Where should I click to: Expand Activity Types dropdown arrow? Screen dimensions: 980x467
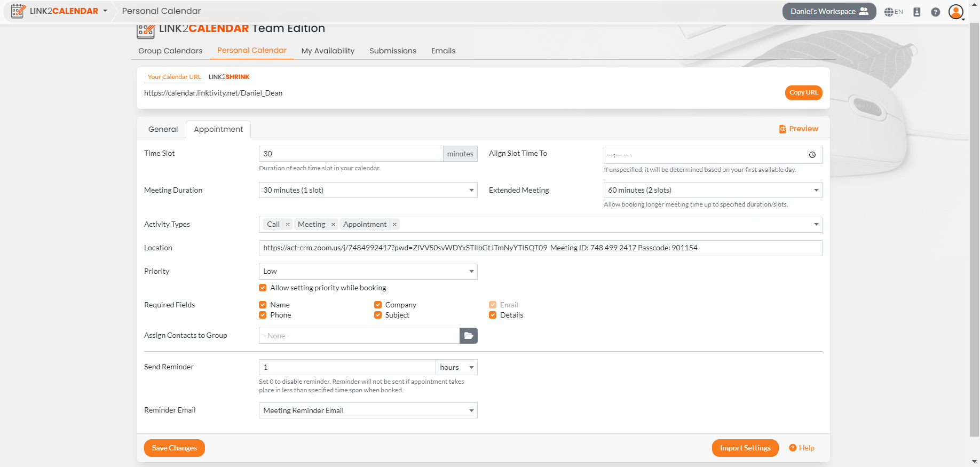pos(816,225)
